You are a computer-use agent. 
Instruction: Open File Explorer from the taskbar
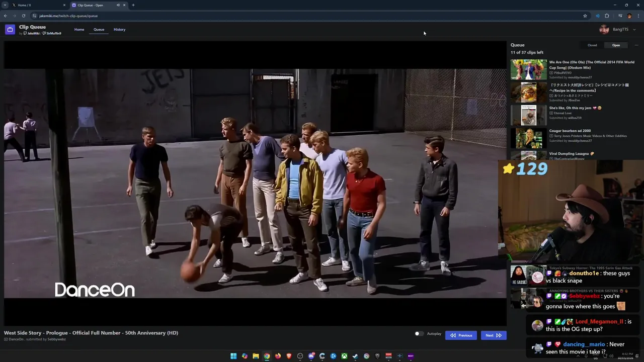click(256, 356)
